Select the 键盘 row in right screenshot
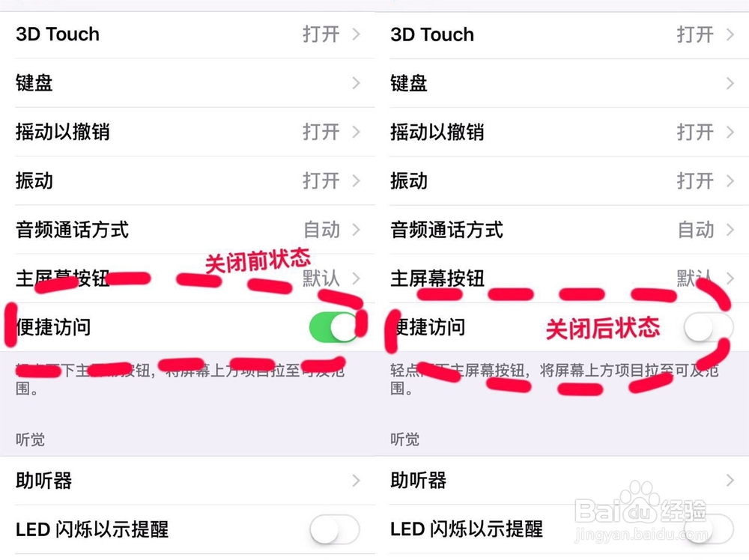749x560 pixels. 562,83
